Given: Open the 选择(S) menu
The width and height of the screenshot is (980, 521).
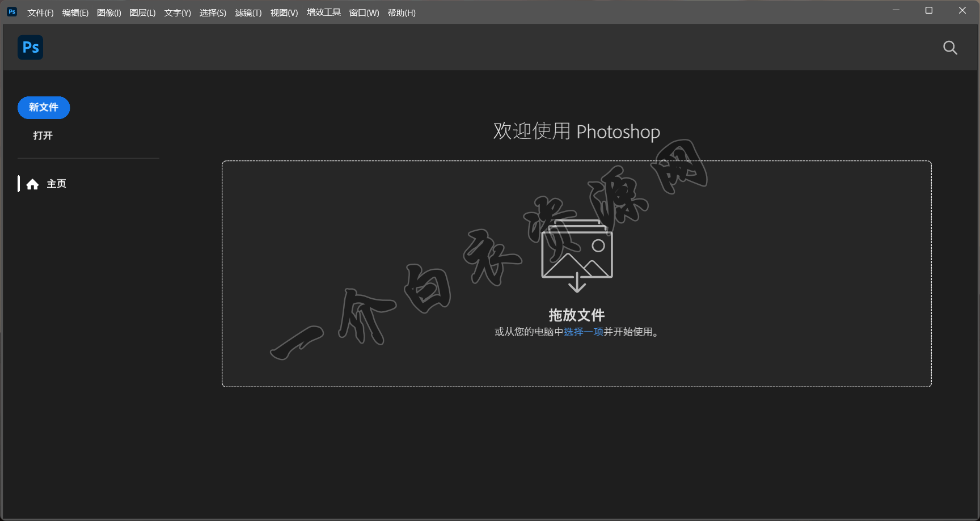Looking at the screenshot, I should [213, 13].
